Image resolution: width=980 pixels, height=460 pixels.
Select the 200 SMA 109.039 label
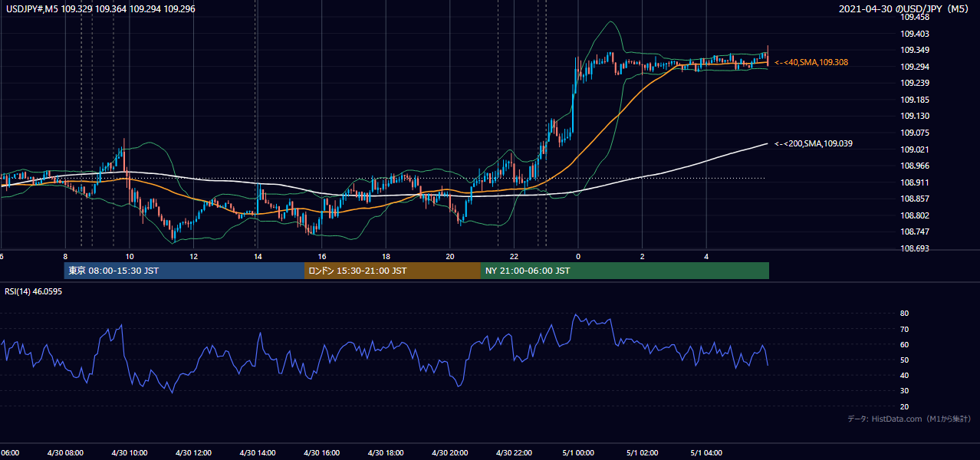pos(814,143)
